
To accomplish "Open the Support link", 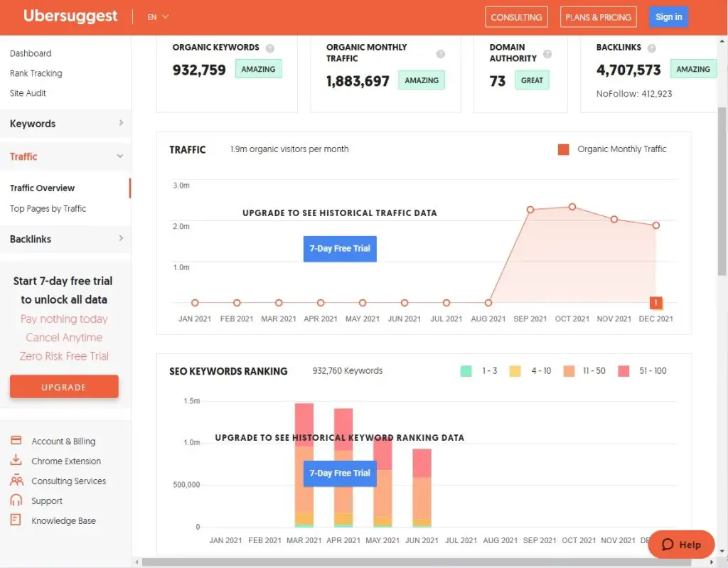I will pyautogui.click(x=47, y=501).
